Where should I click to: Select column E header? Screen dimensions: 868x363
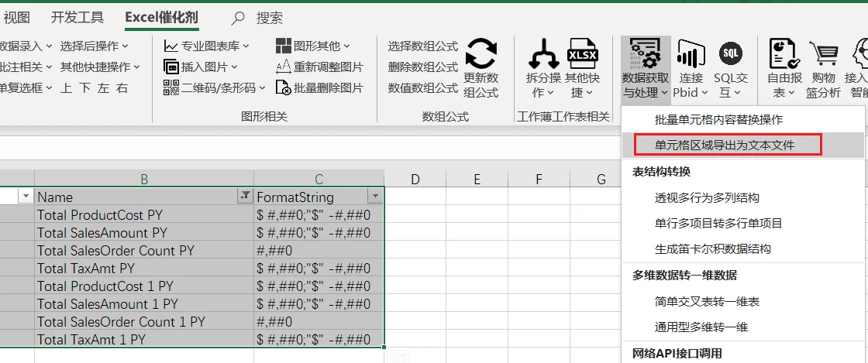(477, 179)
